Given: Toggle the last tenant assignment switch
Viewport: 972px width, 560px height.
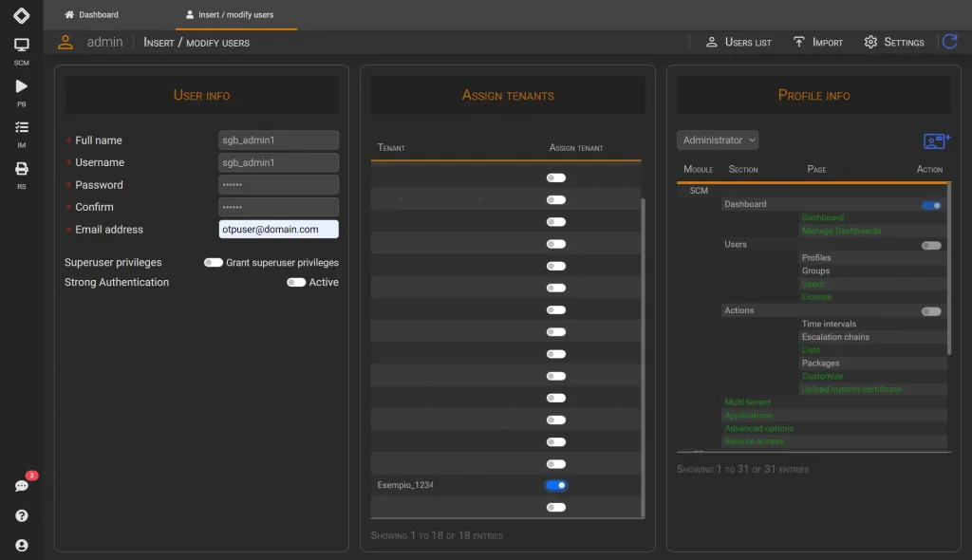Looking at the screenshot, I should pos(556,507).
